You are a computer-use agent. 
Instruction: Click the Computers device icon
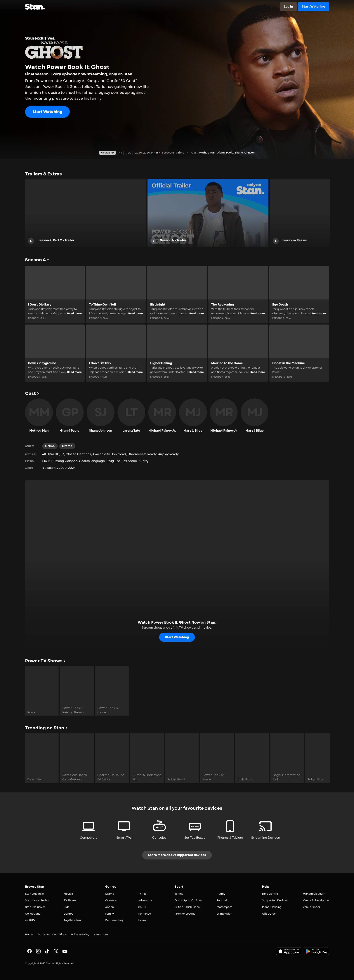[88, 826]
